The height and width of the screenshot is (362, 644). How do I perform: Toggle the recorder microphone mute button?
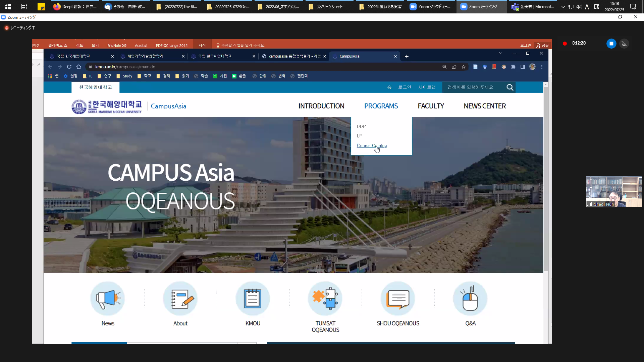click(x=624, y=44)
